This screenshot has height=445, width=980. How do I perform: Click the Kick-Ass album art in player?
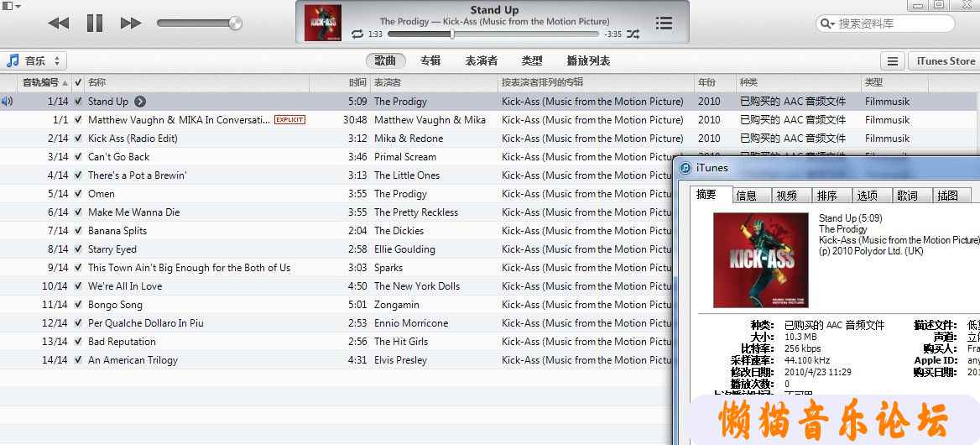coord(323,24)
